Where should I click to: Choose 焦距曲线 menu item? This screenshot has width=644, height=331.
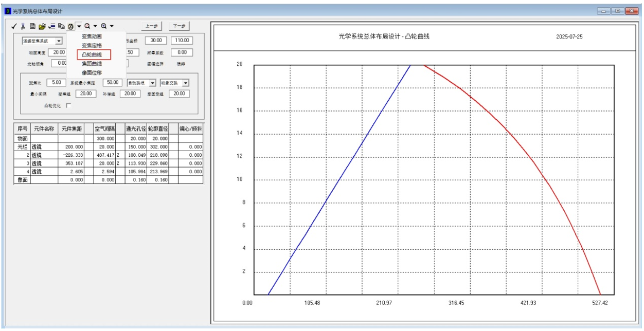point(92,64)
